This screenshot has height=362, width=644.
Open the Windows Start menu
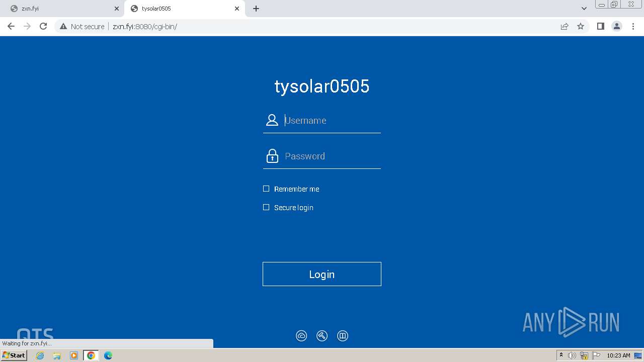point(14,355)
